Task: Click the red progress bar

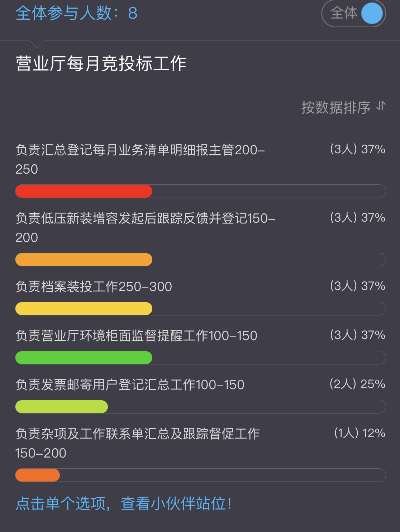Action: point(84,191)
